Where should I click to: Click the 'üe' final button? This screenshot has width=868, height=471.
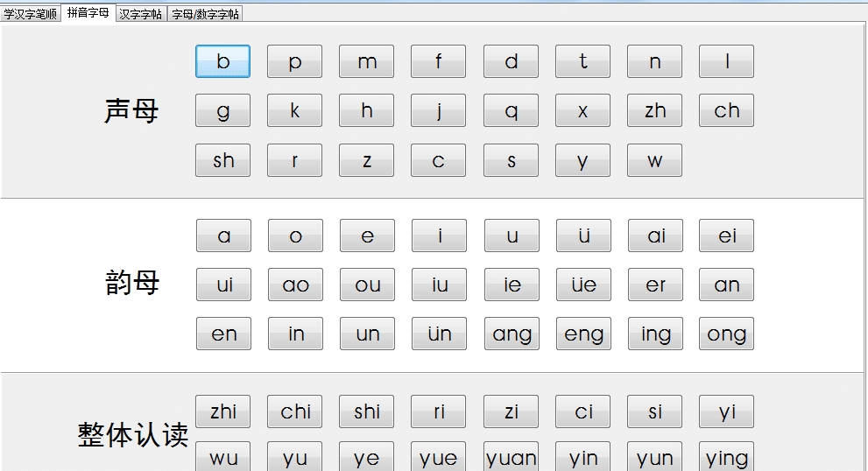(583, 285)
